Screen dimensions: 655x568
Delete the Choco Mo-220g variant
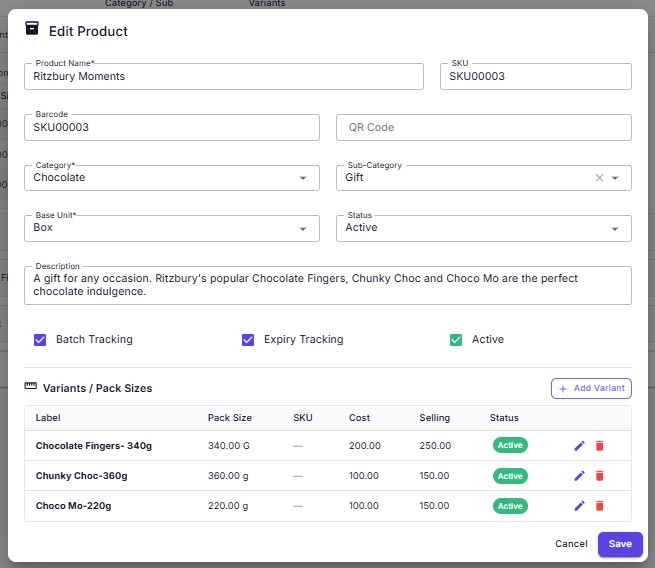point(599,506)
